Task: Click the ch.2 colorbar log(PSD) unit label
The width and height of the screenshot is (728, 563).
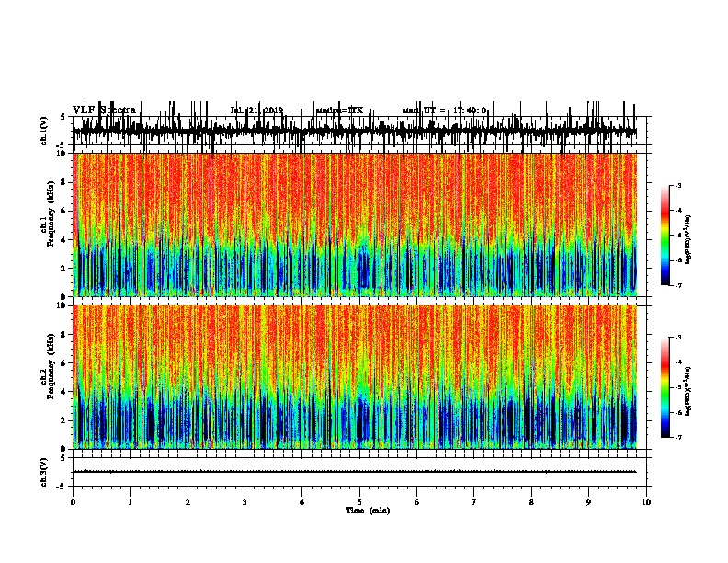Action: point(688,391)
